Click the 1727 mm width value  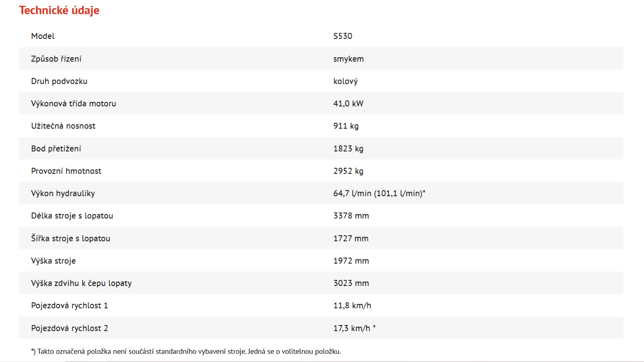pos(351,238)
